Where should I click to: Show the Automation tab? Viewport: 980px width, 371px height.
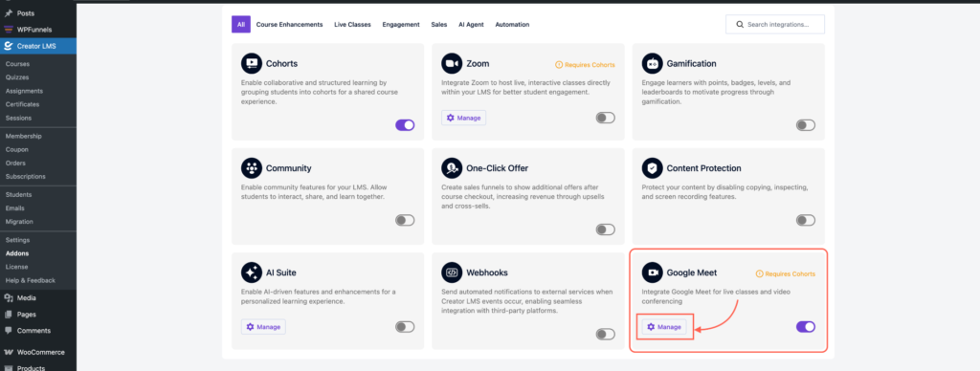point(512,24)
